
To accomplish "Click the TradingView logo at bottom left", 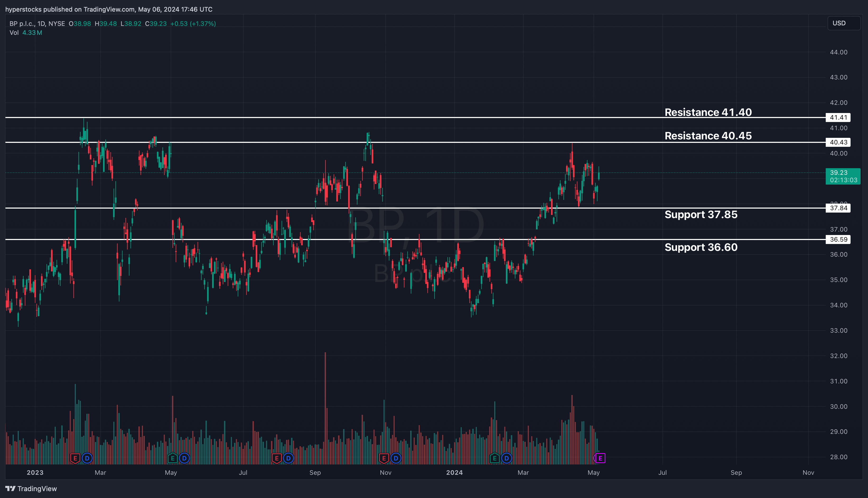I will [x=31, y=488].
